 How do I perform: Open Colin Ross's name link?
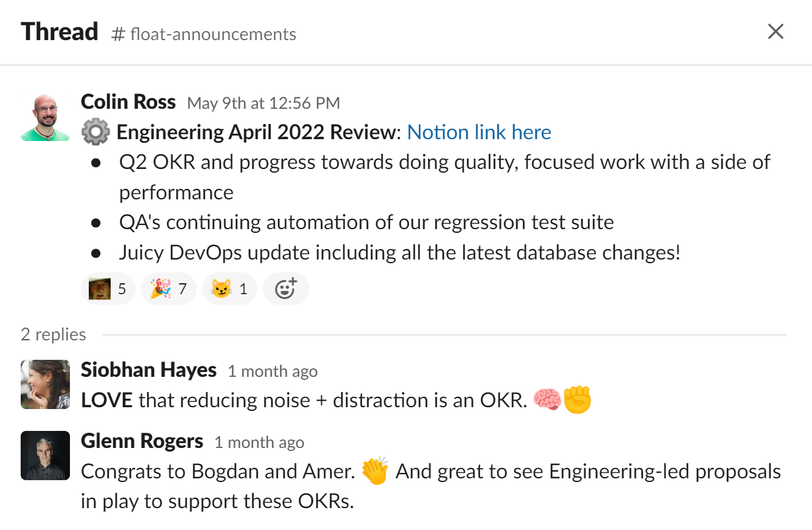click(x=128, y=102)
